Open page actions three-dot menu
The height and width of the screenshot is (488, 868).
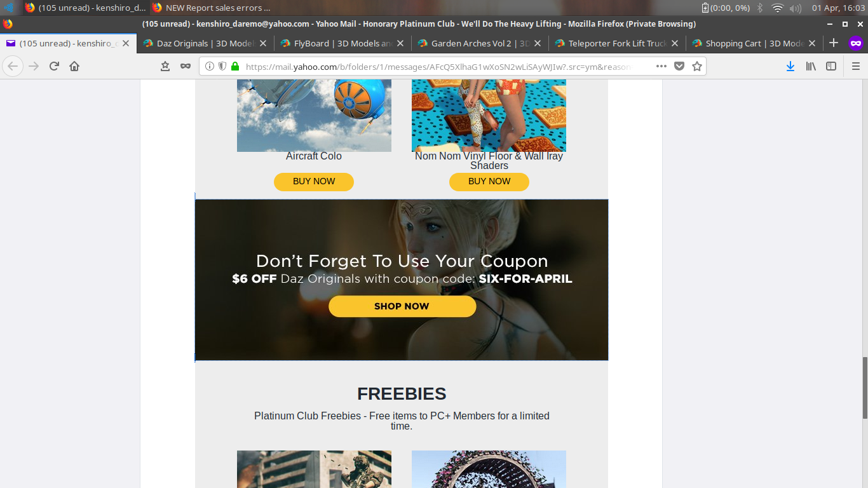[x=661, y=66]
